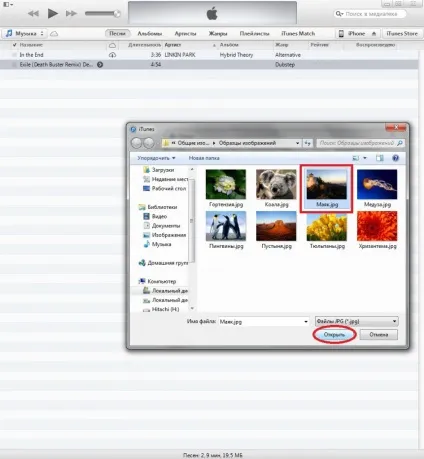
Task: Open the iTunes menu icon at top-left corner
Action: click(8, 4)
